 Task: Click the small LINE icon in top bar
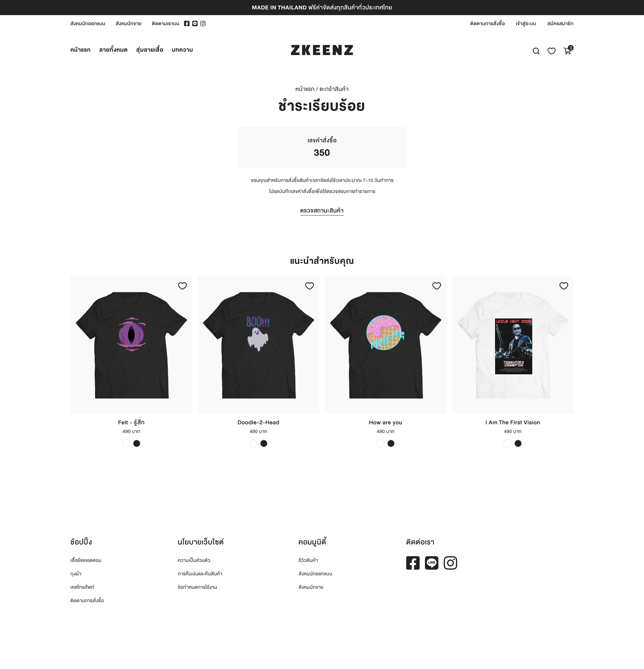[195, 23]
